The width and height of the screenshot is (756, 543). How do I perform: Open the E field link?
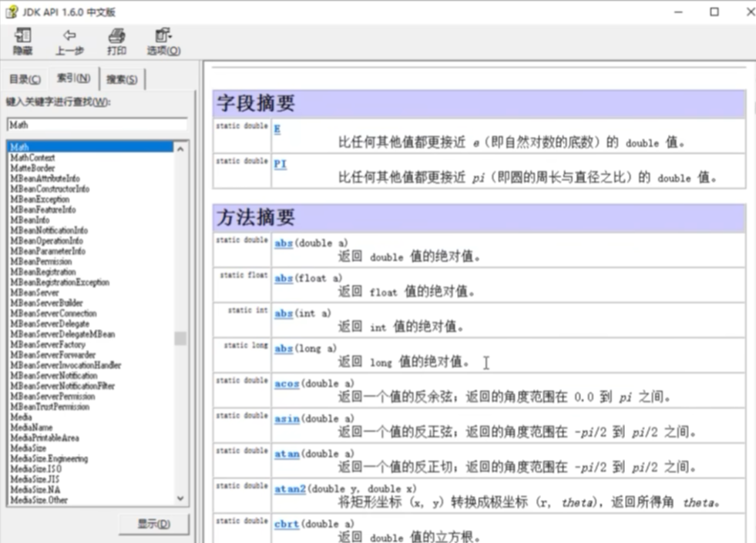coord(277,129)
